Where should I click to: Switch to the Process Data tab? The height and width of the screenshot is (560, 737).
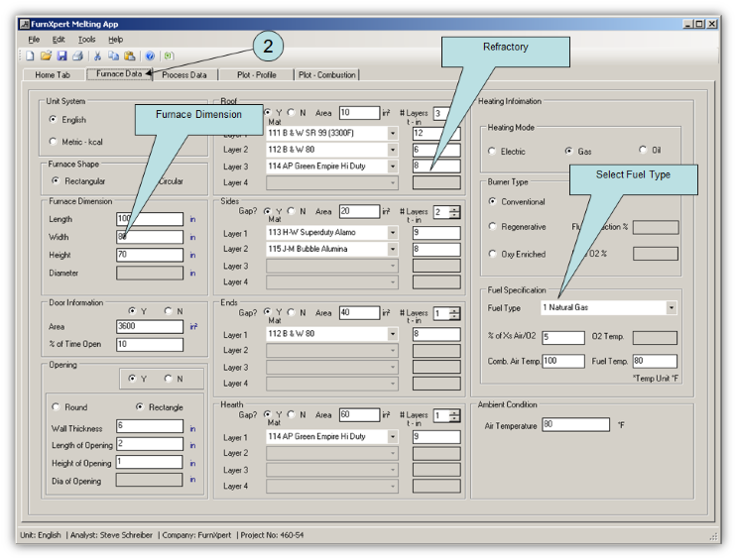pos(184,74)
